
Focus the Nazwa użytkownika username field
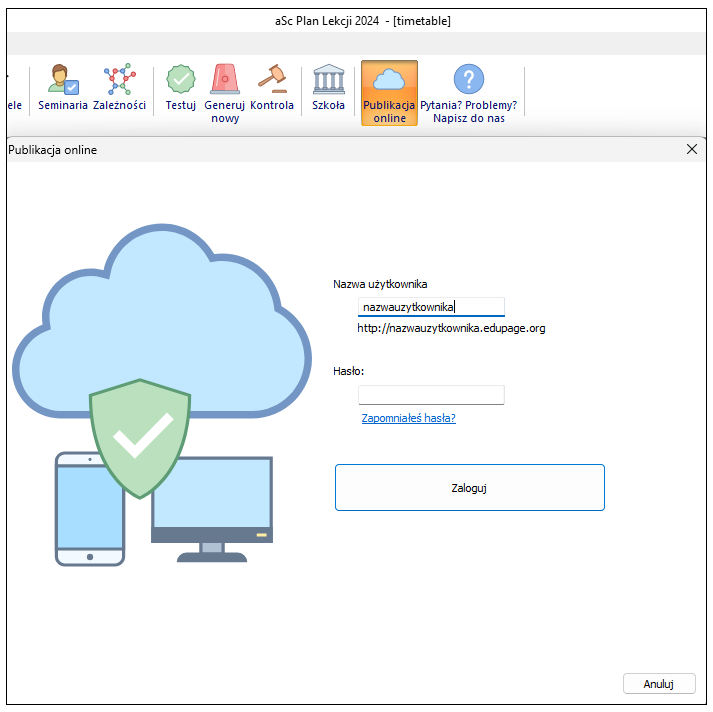431,307
